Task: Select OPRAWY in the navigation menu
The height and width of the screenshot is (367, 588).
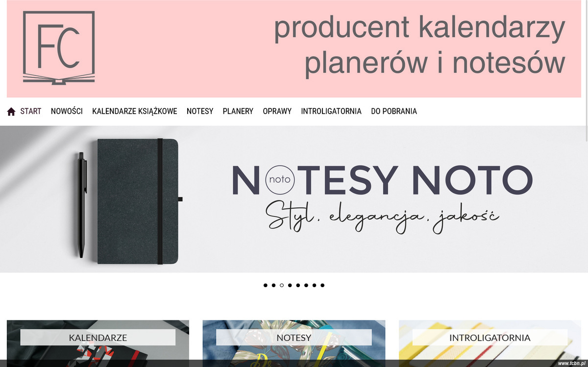Action: [x=277, y=111]
